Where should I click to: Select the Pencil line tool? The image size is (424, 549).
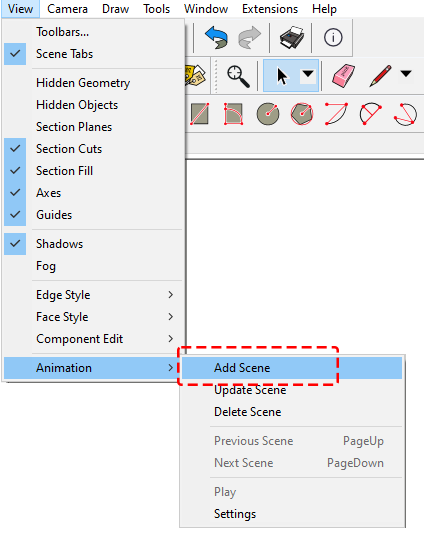click(381, 75)
